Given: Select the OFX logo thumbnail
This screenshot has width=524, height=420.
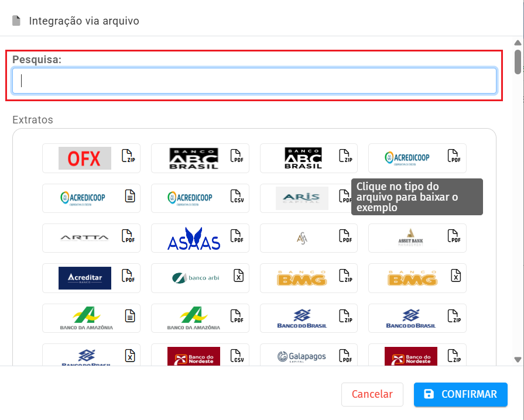Looking at the screenshot, I should [85, 158].
